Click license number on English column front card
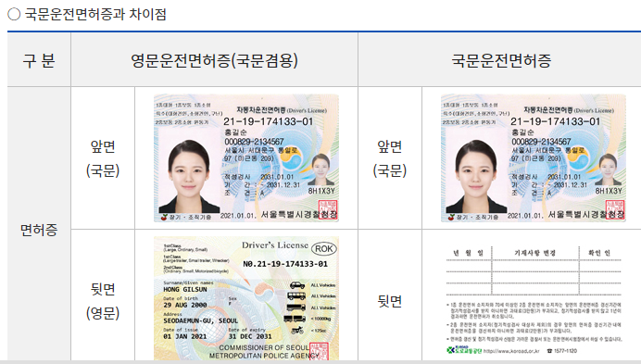Viewport: 641px width, 364px height. pos(269,121)
